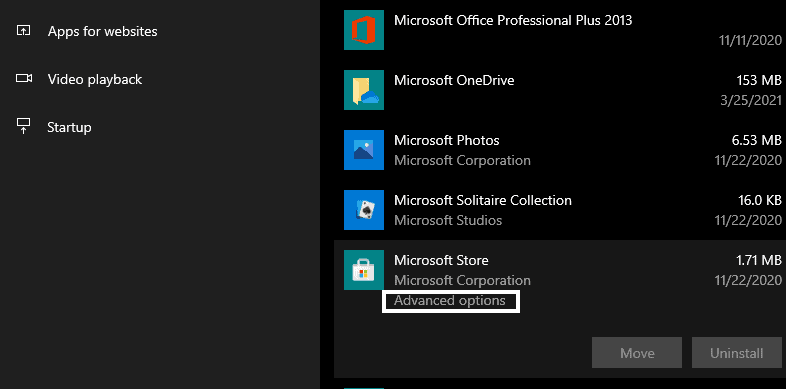Click the 11/11/2020 install date

coord(750,41)
